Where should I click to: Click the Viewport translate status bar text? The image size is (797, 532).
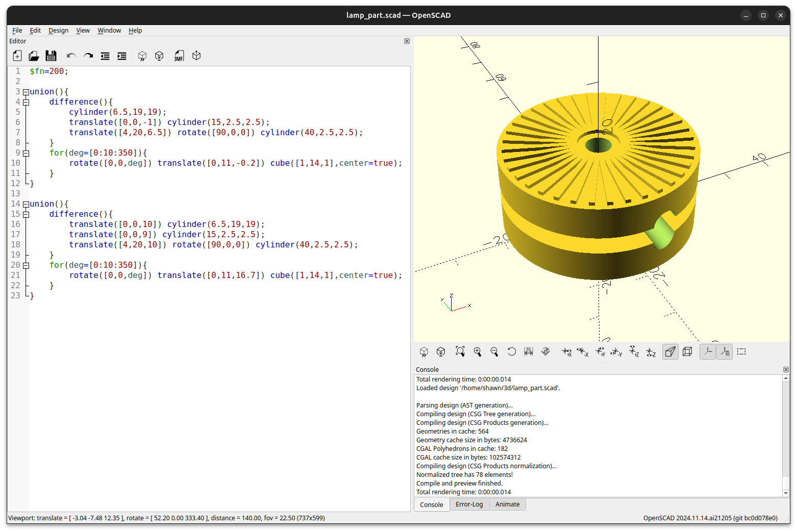[x=166, y=518]
